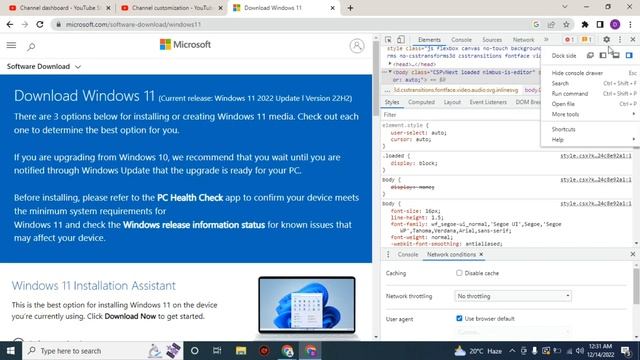This screenshot has height=360, width=640.
Task: Click the DevTools three-dot customize menu
Action: click(620, 40)
